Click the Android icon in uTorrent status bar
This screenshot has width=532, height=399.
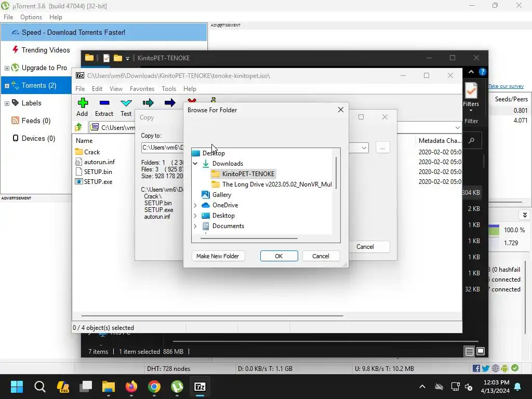[505, 368]
